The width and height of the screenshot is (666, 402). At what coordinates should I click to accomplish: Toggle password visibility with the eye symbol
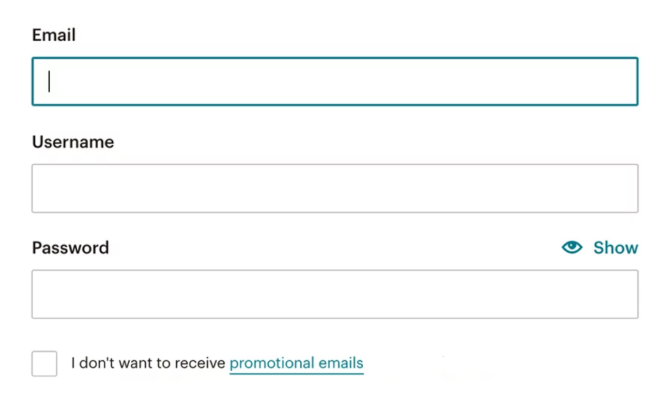pos(572,247)
